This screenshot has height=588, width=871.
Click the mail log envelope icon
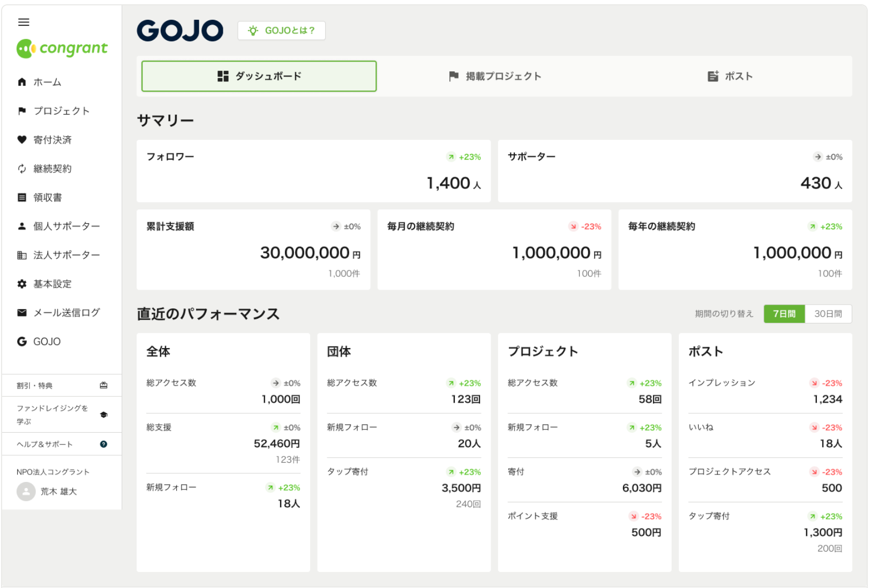[22, 313]
